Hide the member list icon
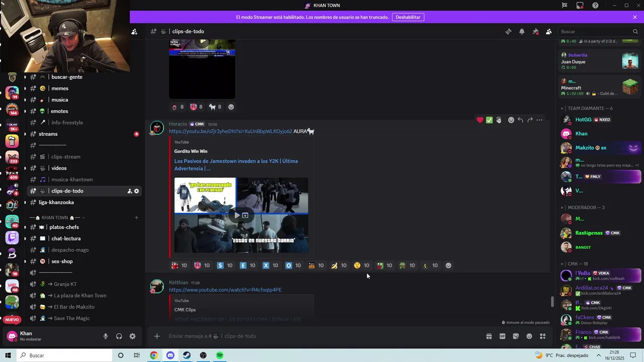This screenshot has height=362, width=644. 549,31
